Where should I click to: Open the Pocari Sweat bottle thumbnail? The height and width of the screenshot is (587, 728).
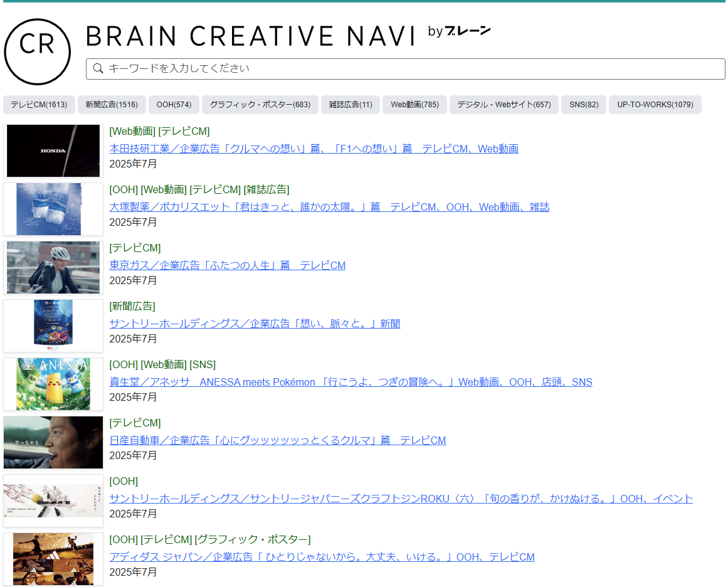point(53,209)
